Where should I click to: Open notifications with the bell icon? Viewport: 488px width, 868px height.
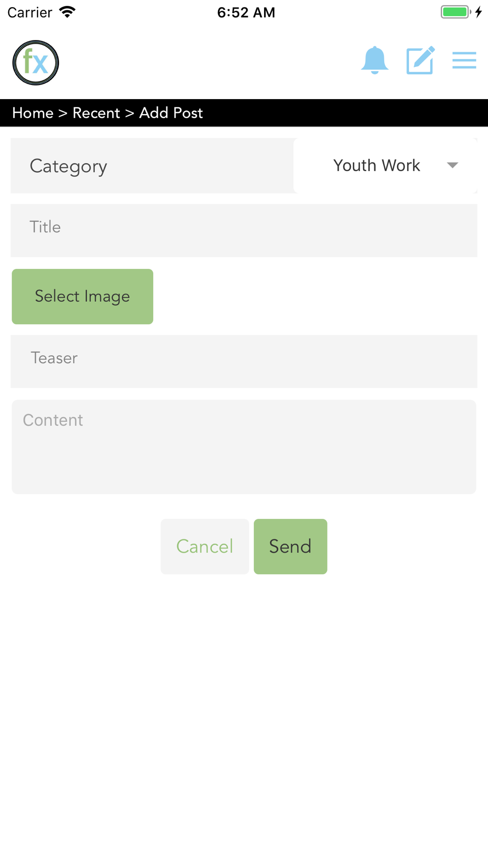(374, 61)
